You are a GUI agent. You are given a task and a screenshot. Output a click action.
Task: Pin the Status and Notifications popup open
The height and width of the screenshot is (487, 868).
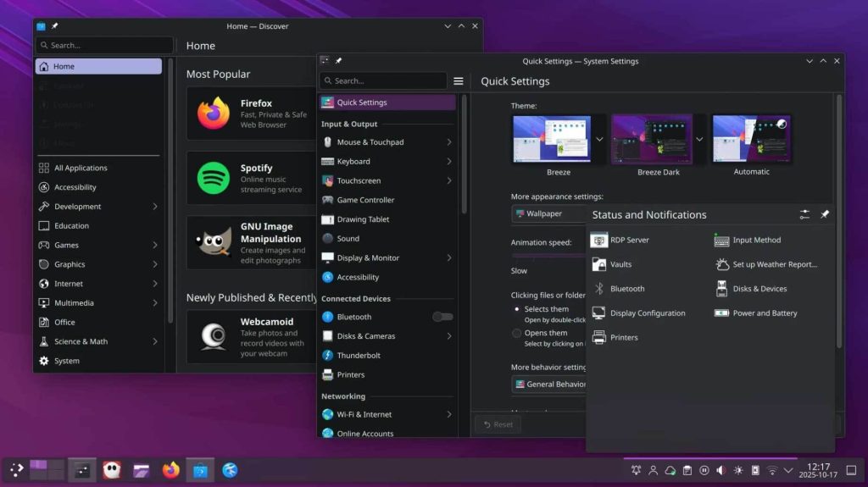coord(825,215)
